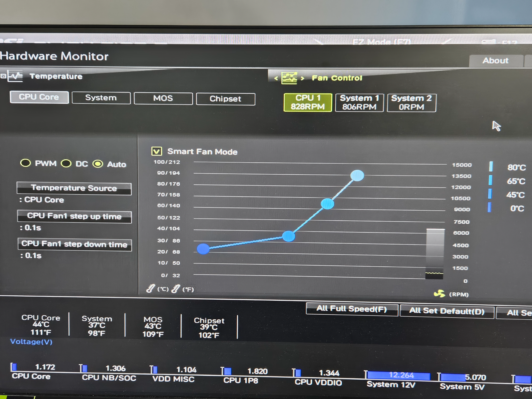Click the 15000 RPM axis label
The image size is (532, 399).
462,165
